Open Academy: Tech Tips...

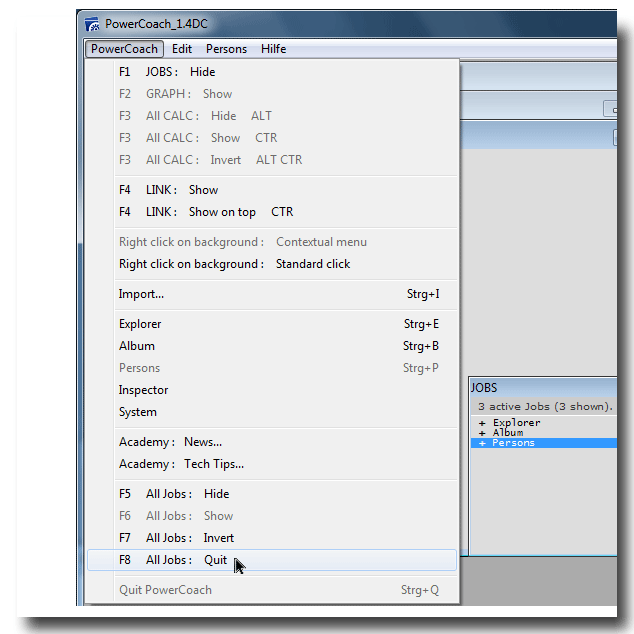[272, 464]
